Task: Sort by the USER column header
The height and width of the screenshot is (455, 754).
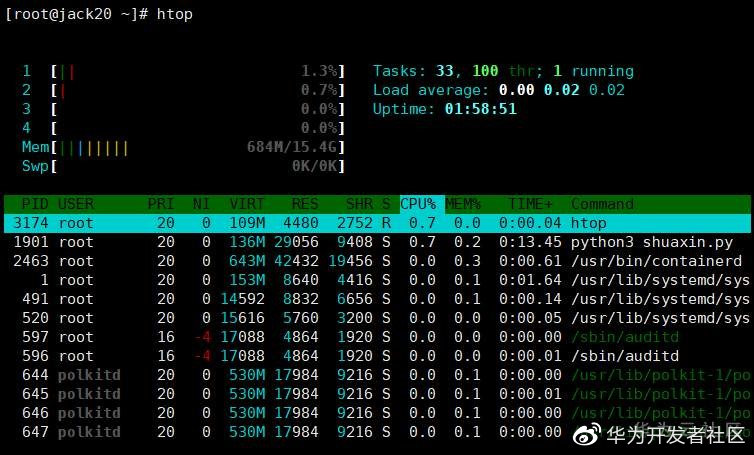Action: coord(76,204)
